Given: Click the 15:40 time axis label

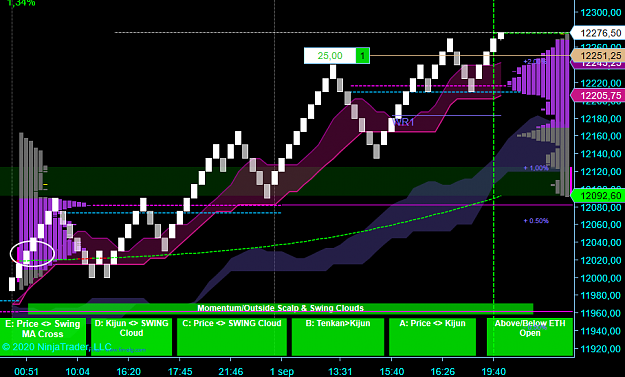Looking at the screenshot, I should point(391,372).
